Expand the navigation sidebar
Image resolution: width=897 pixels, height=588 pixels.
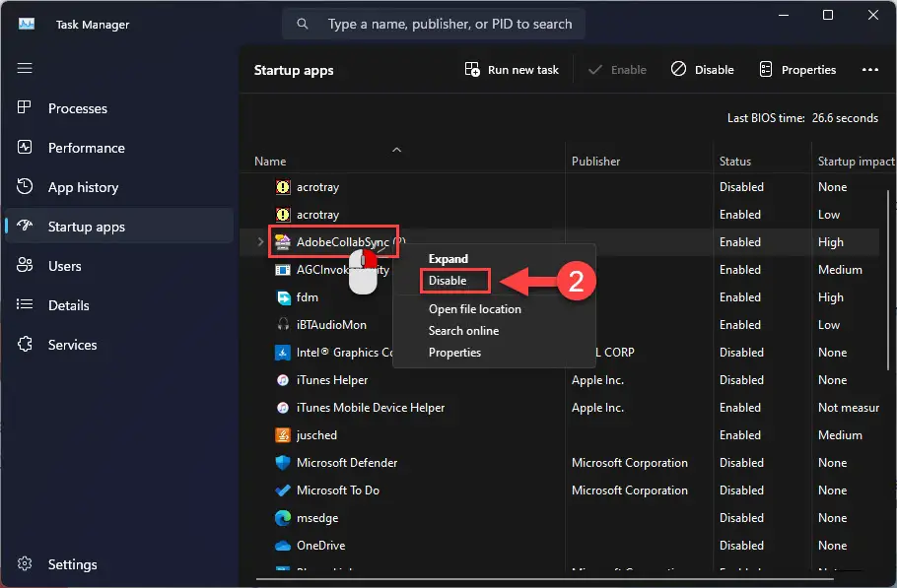25,68
